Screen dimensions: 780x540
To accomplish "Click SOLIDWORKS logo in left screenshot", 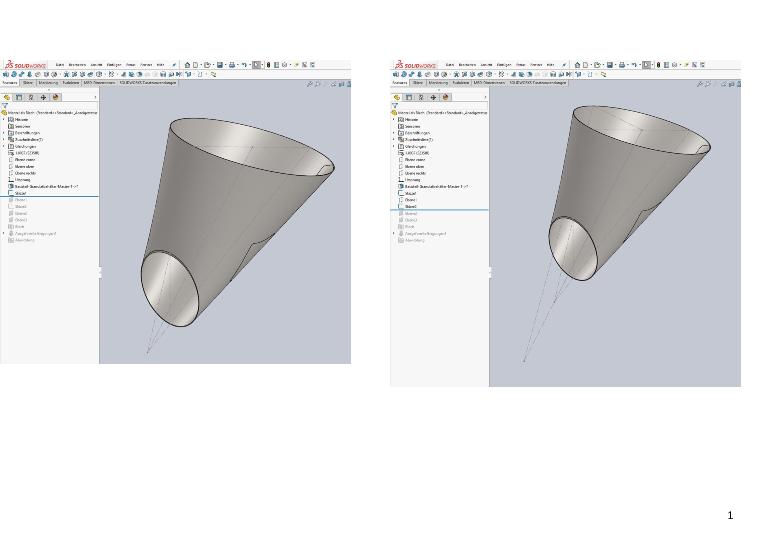I will pos(25,65).
